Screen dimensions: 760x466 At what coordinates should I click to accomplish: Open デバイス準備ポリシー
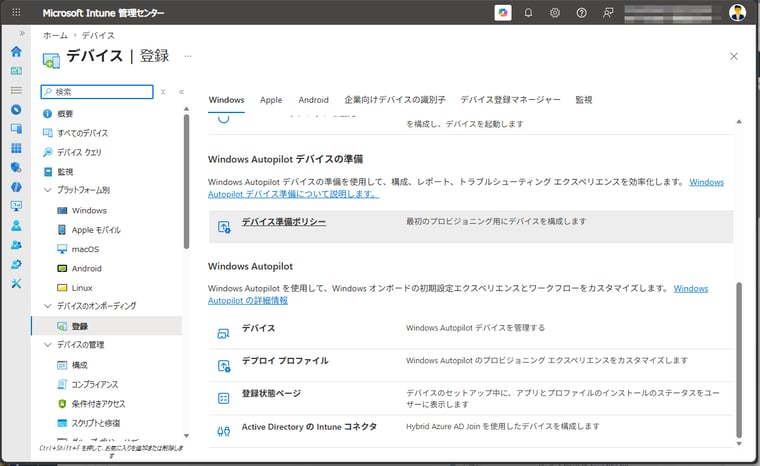284,222
